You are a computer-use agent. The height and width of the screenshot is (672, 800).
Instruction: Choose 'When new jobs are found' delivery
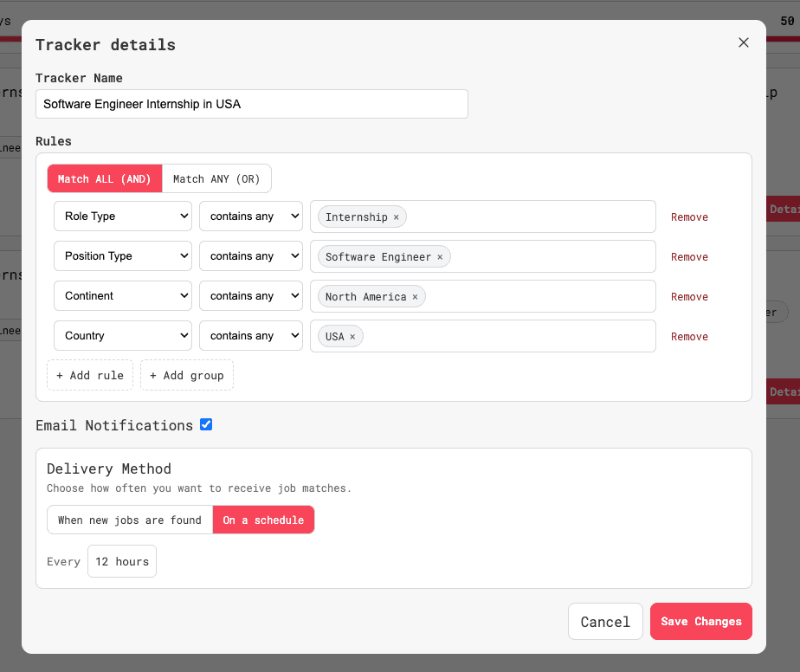(x=130, y=520)
